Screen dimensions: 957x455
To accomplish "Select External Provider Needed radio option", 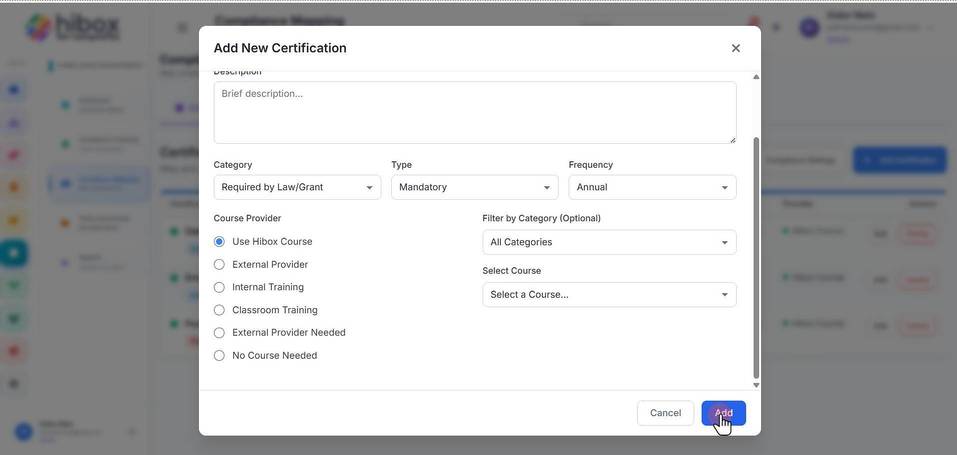I will (x=219, y=333).
